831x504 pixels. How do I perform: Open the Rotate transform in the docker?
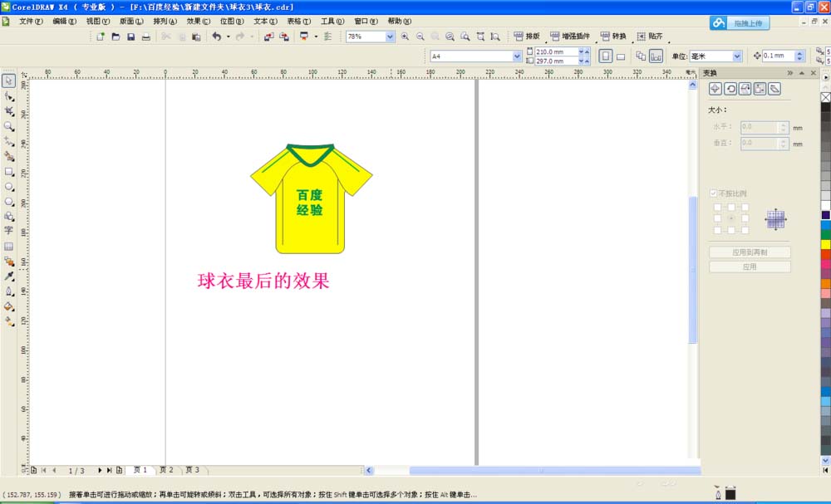tap(730, 88)
